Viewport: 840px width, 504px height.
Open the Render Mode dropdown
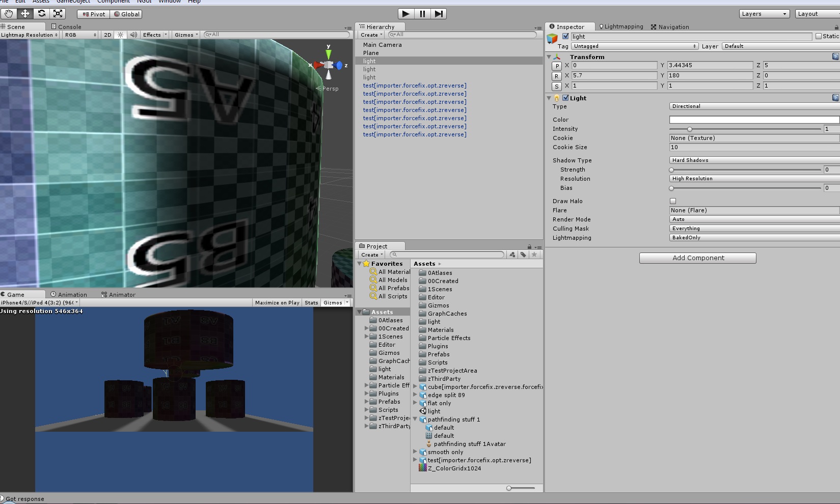pos(754,219)
